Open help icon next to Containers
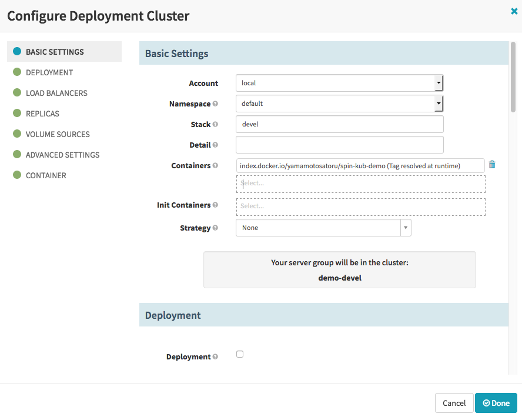The width and height of the screenshot is (522, 420). pos(215,165)
